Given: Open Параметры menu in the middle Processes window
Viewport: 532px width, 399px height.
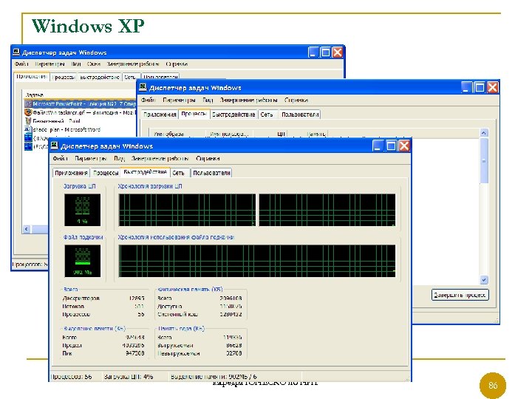Looking at the screenshot, I should (179, 100).
